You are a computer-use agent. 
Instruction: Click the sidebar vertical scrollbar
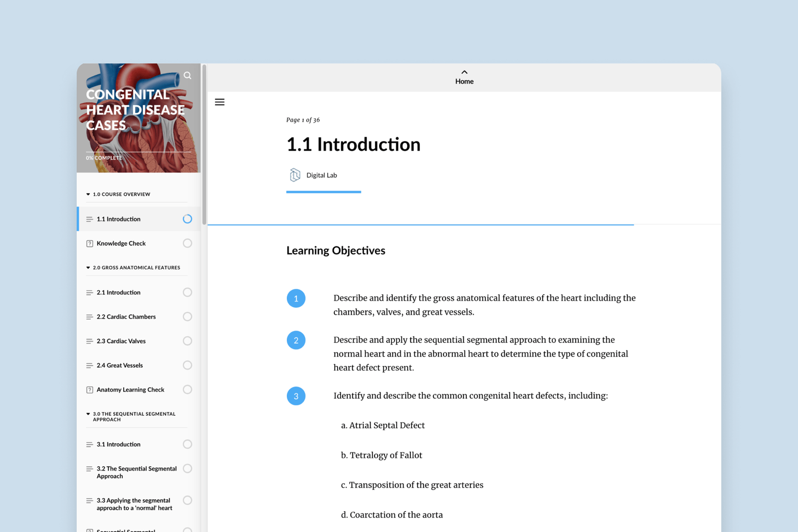click(204, 145)
